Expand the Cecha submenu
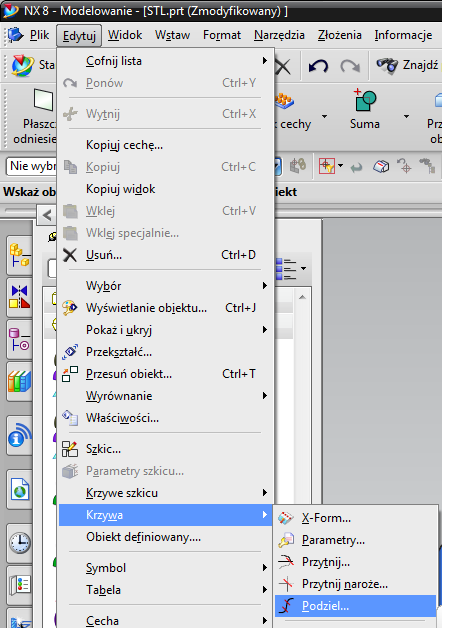Screen dimensions: 451x628 point(166,620)
